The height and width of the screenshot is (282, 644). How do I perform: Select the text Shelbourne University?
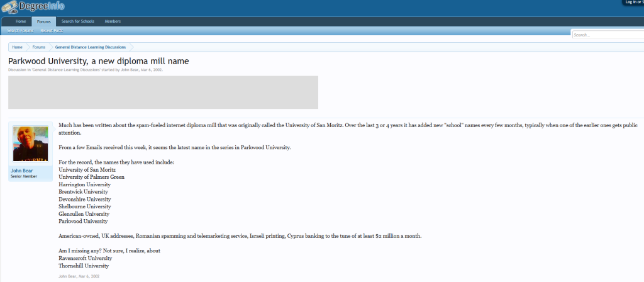click(85, 206)
